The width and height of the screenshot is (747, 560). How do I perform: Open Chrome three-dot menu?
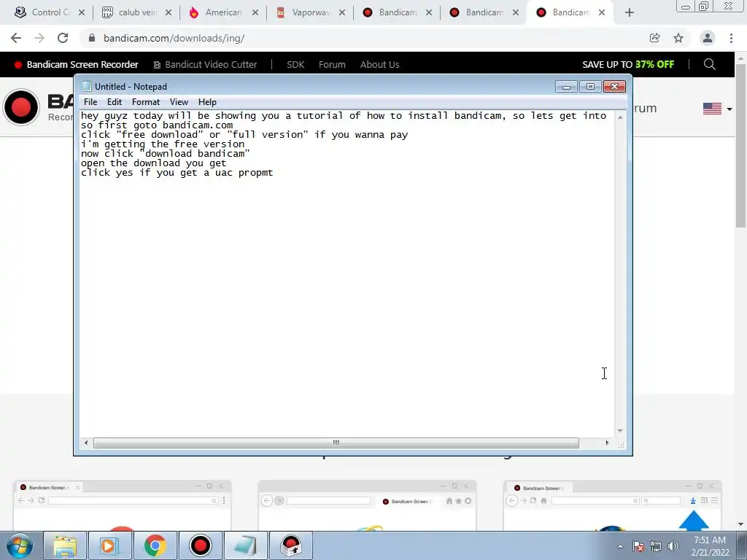point(731,38)
